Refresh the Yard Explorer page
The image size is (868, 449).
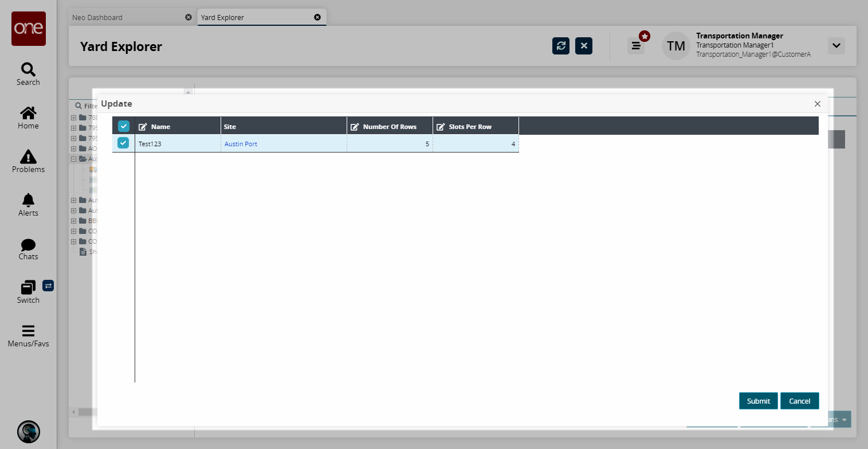(561, 46)
